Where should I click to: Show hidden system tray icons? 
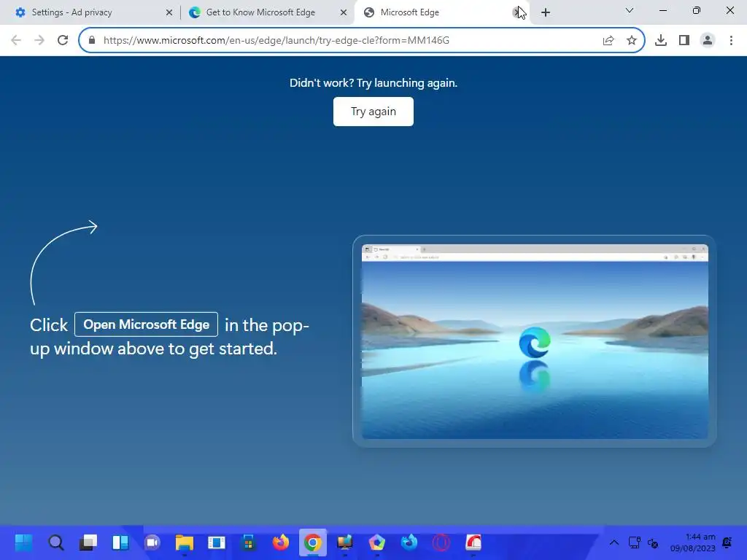point(614,542)
